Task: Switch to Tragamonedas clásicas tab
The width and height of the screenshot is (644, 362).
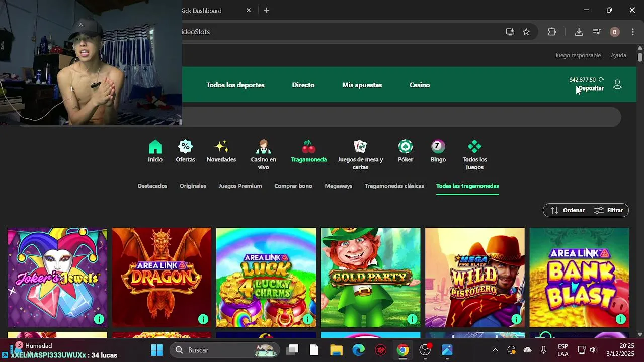Action: 394,186
